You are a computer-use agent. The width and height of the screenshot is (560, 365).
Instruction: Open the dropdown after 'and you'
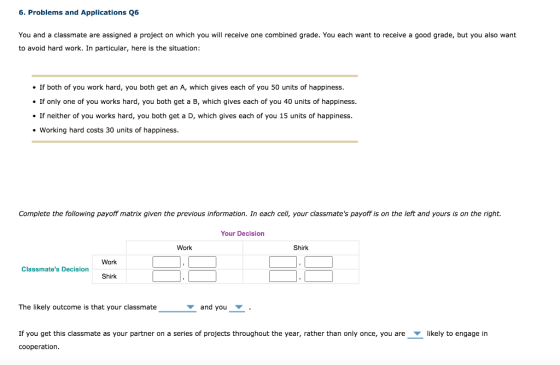click(x=237, y=308)
